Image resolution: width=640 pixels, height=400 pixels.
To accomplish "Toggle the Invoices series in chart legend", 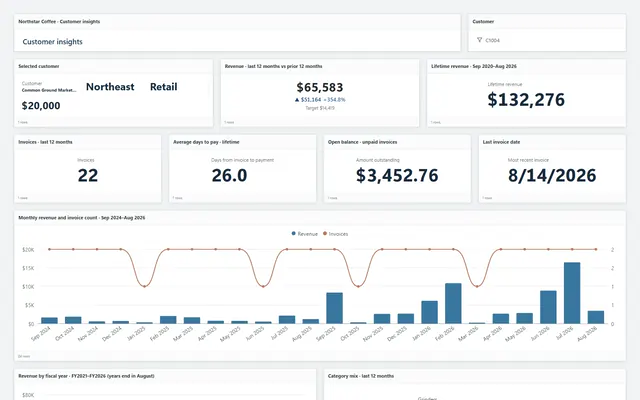I will [336, 234].
